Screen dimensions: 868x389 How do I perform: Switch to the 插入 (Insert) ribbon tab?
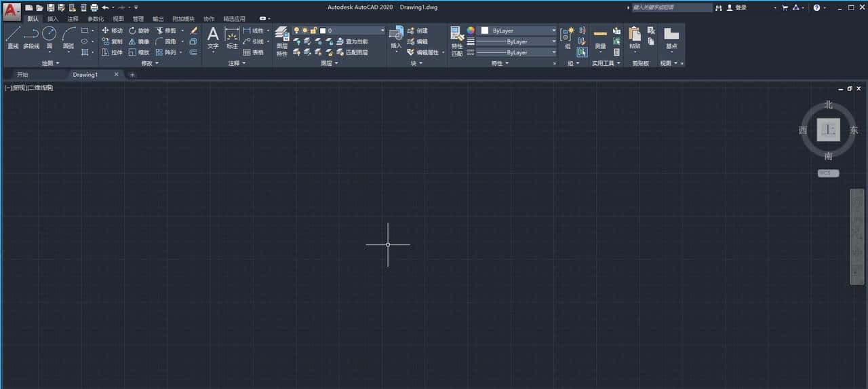click(53, 18)
